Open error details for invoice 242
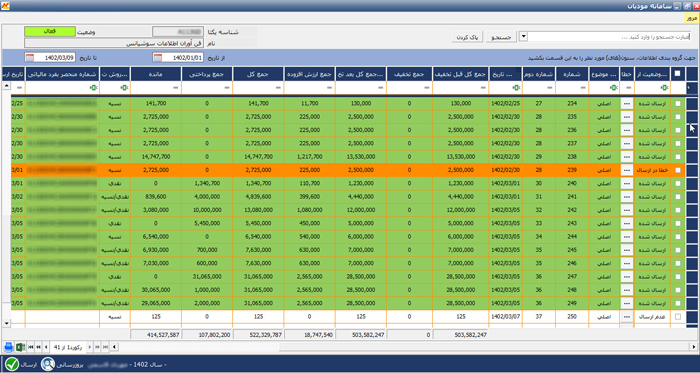This screenshot has width=700, height=373. point(627,210)
